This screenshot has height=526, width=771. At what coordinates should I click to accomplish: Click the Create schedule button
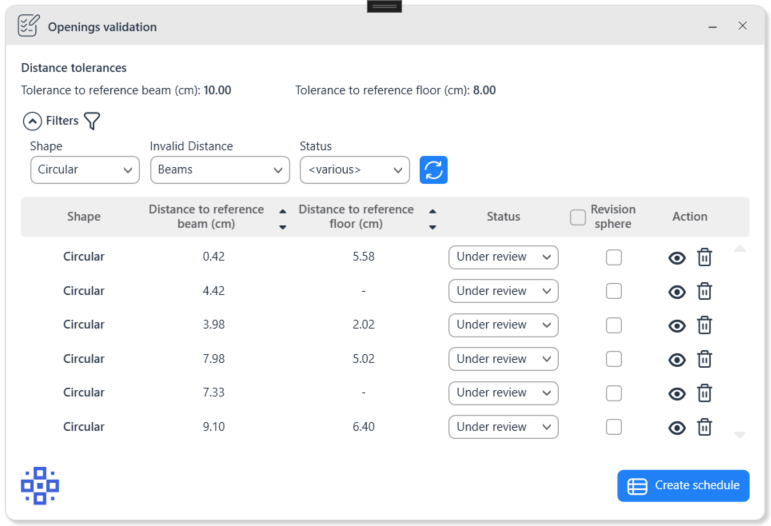[683, 486]
